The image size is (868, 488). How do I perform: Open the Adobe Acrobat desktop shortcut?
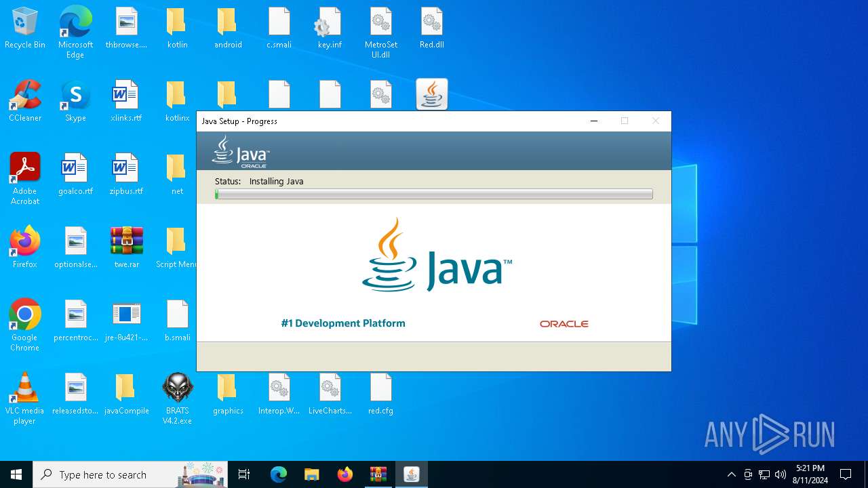click(x=25, y=179)
